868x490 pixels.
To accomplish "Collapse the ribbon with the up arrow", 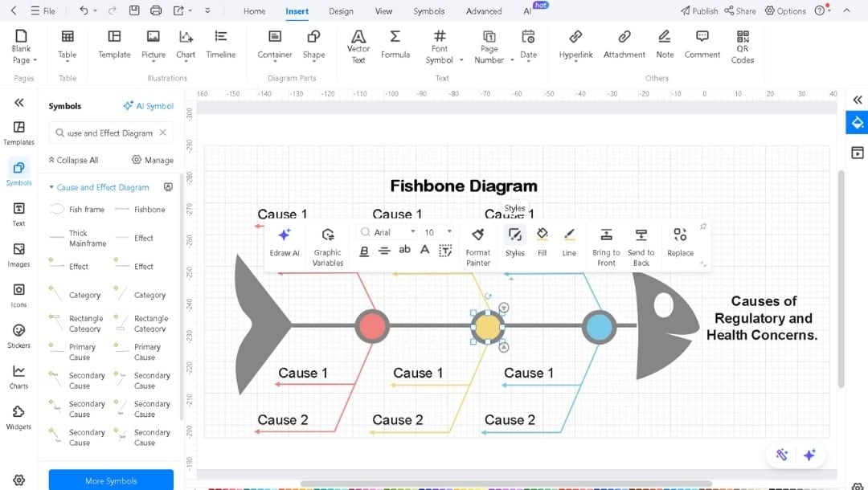I will coord(845,10).
